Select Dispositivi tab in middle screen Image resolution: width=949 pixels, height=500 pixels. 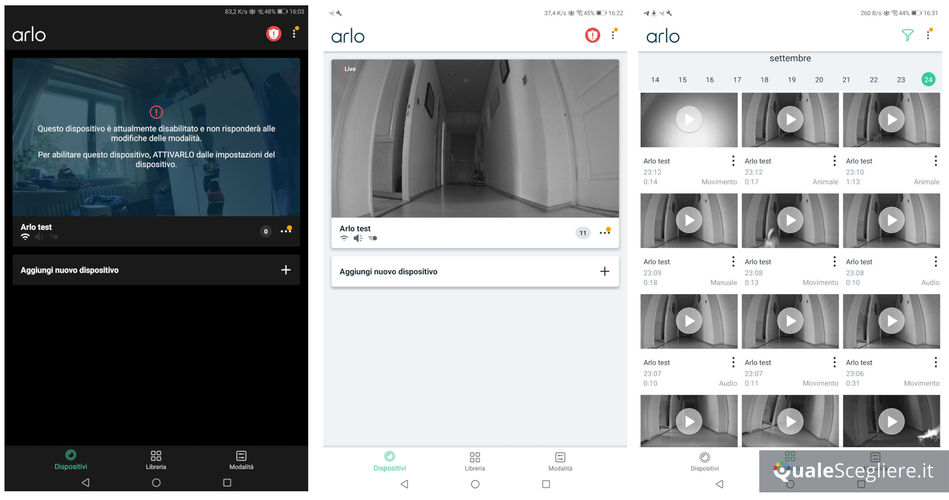390,461
